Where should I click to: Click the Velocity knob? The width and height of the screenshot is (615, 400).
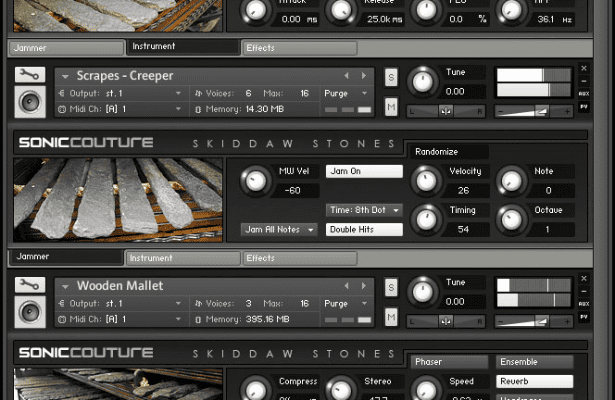428,180
